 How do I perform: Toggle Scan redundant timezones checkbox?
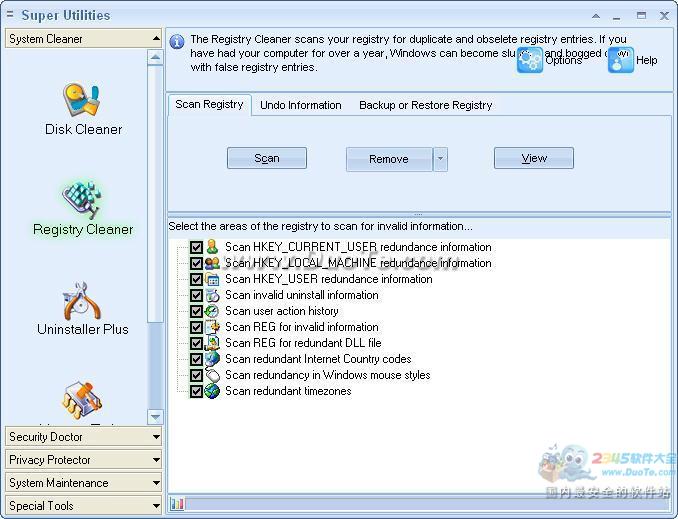(x=196, y=391)
